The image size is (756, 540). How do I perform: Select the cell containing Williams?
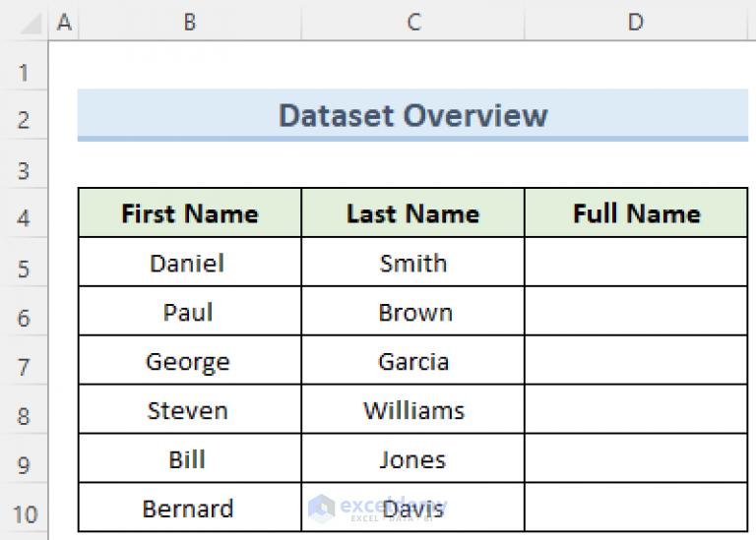(413, 410)
